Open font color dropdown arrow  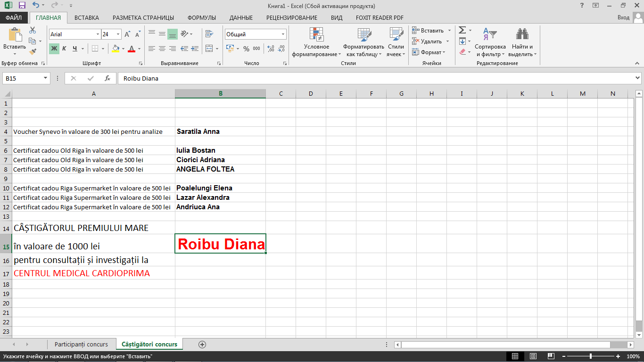(x=139, y=48)
